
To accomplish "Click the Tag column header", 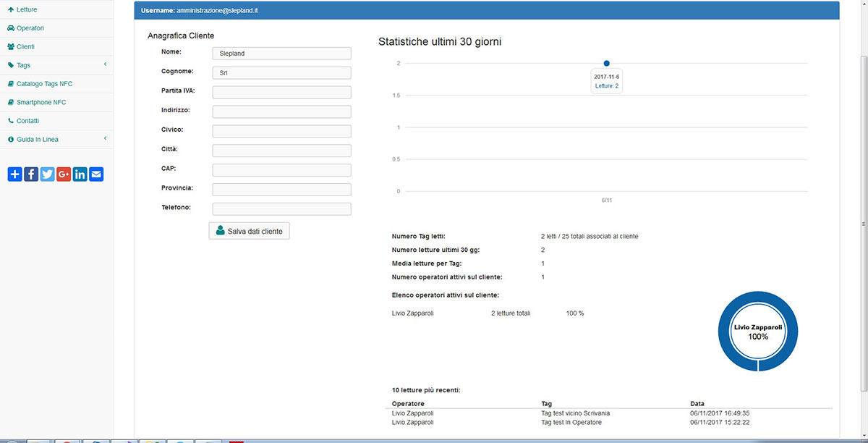I will (547, 403).
